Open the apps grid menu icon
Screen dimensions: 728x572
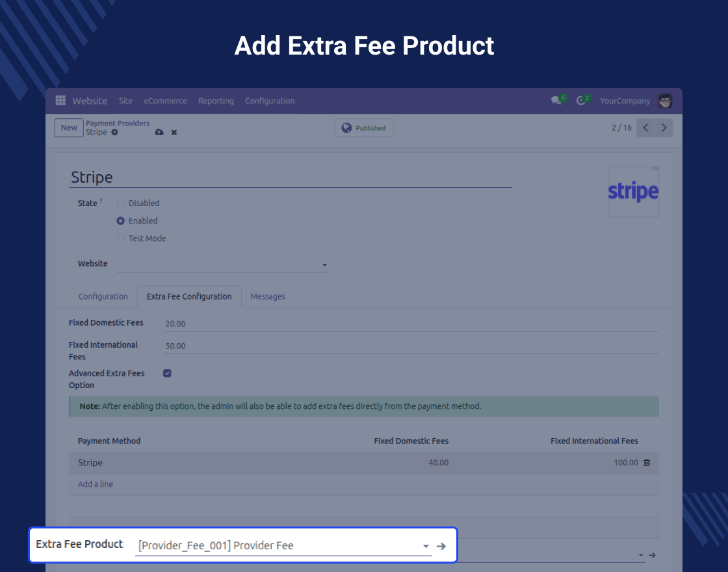pos(60,101)
